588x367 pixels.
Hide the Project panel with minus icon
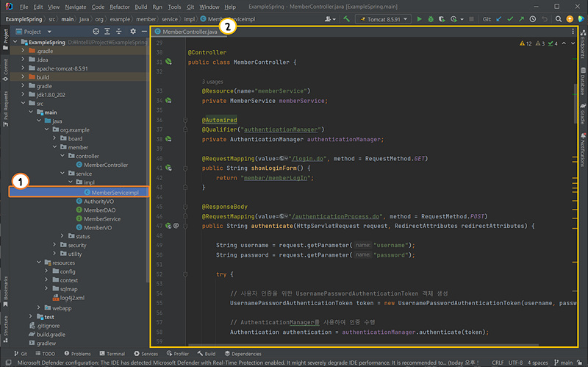pyautogui.click(x=144, y=32)
